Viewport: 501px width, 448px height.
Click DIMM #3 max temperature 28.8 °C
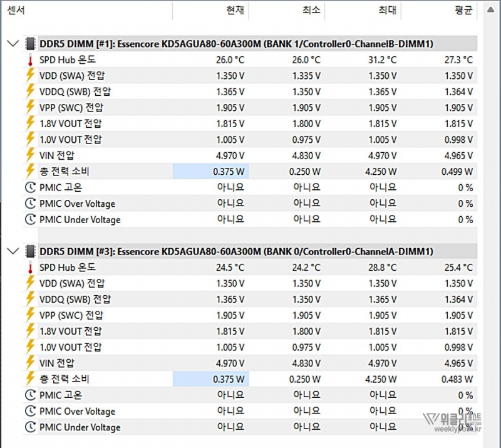click(x=382, y=268)
